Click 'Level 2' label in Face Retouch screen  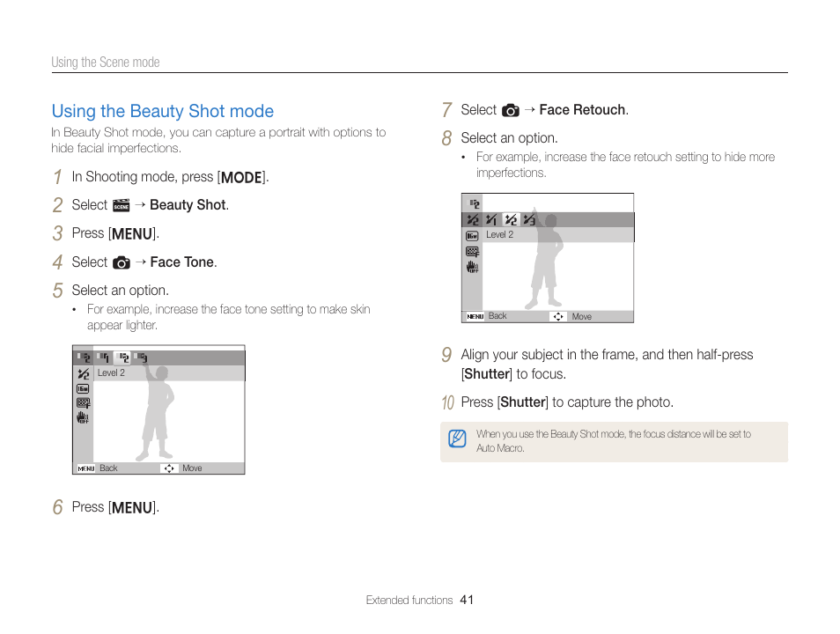tap(499, 235)
